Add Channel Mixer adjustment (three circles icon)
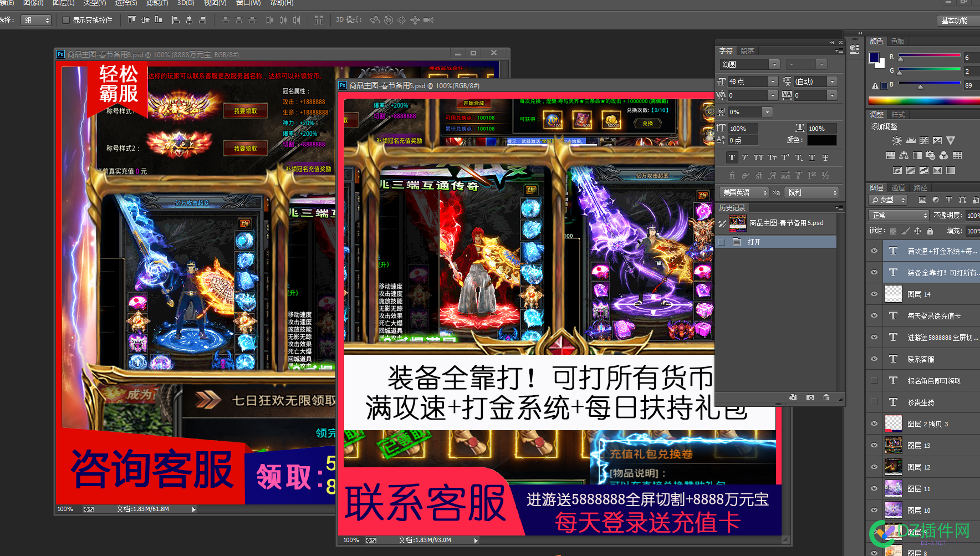Image resolution: width=980 pixels, height=556 pixels. (x=944, y=156)
